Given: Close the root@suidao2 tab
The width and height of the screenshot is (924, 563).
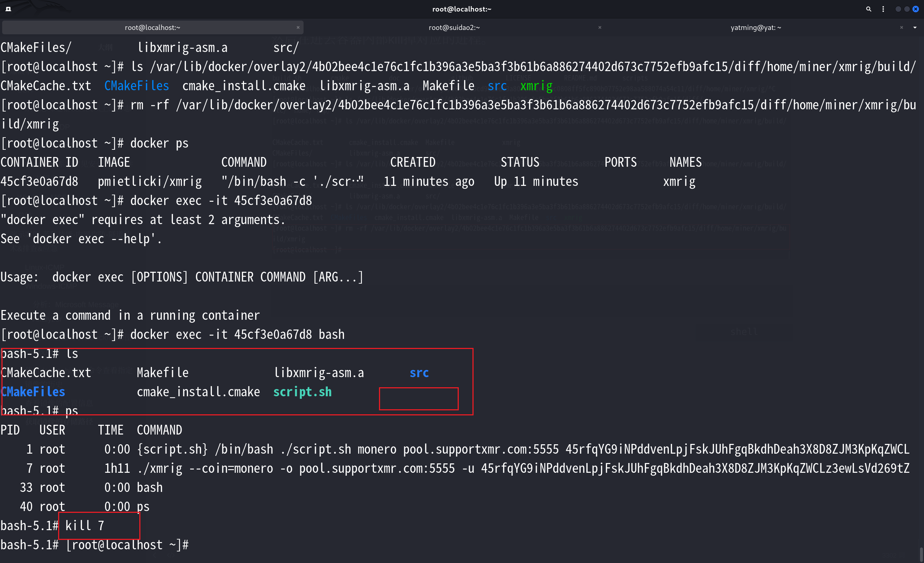Looking at the screenshot, I should [x=600, y=27].
